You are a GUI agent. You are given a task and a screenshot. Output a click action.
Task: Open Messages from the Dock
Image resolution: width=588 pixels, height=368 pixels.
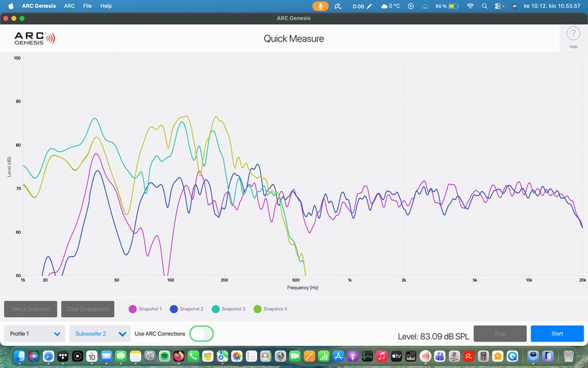[x=121, y=356]
